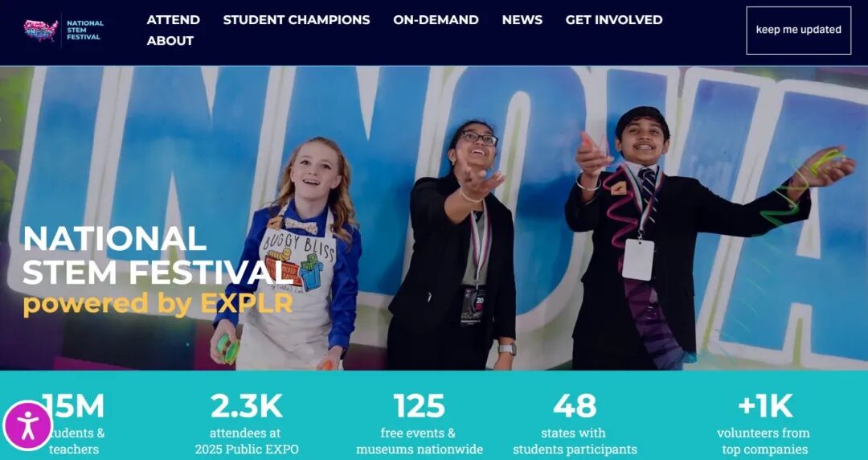Click the 48 states statistic
Screen dimensions: 868x460
(575, 425)
